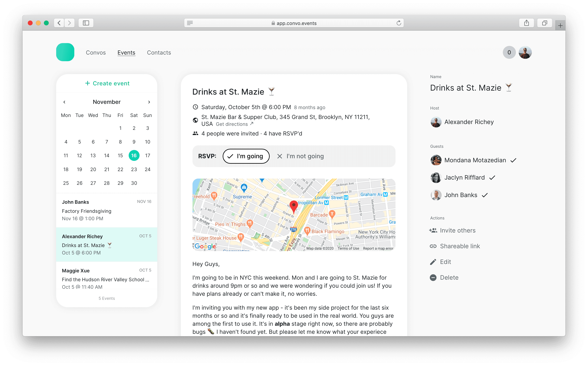Go to next month in calendar

tap(149, 102)
